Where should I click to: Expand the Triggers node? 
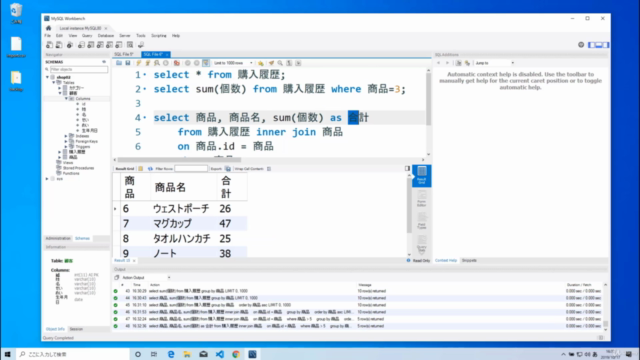(66, 147)
